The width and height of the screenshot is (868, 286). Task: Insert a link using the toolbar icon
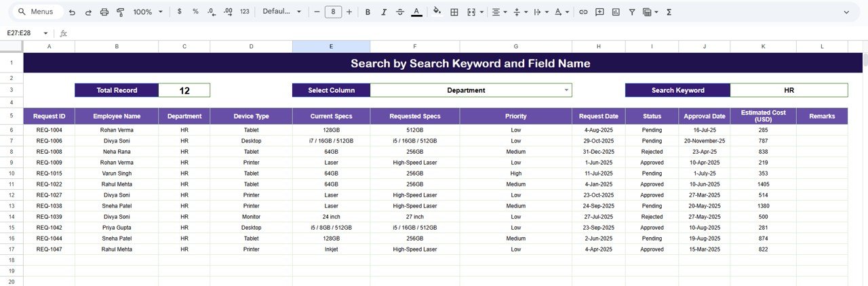pyautogui.click(x=583, y=12)
